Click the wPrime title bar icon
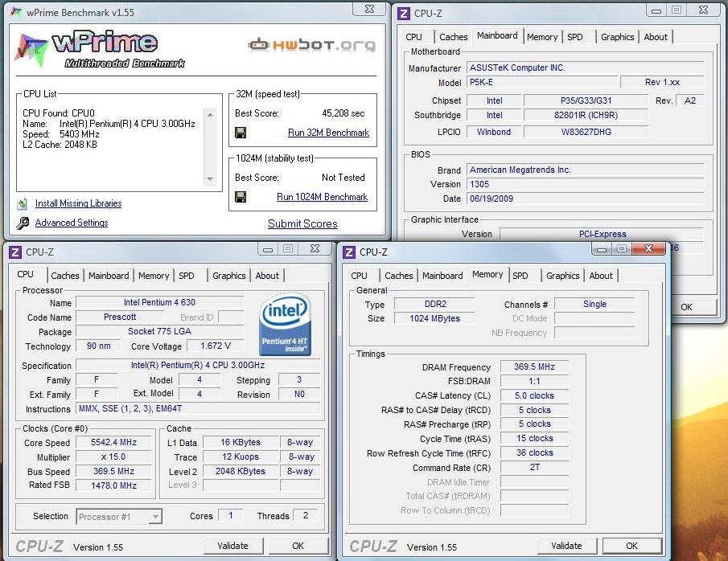The height and width of the screenshot is (561, 728). [16, 13]
